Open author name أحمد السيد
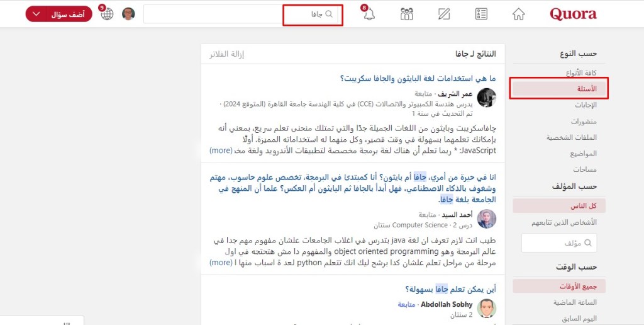The image size is (644, 325). click(458, 214)
